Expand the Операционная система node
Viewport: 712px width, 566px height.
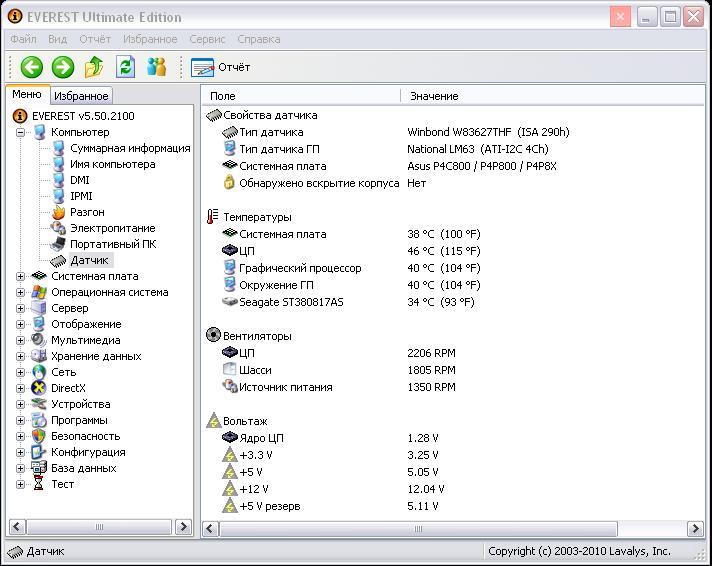(x=20, y=293)
